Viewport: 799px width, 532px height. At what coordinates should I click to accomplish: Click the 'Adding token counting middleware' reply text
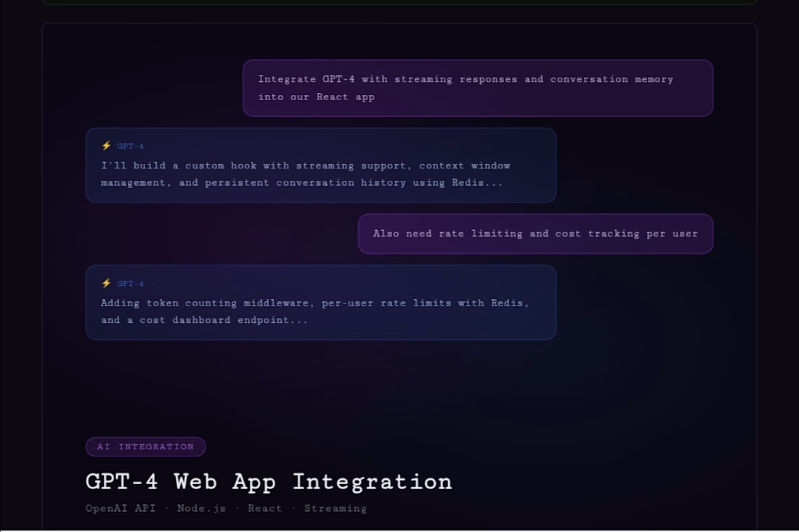tap(315, 311)
